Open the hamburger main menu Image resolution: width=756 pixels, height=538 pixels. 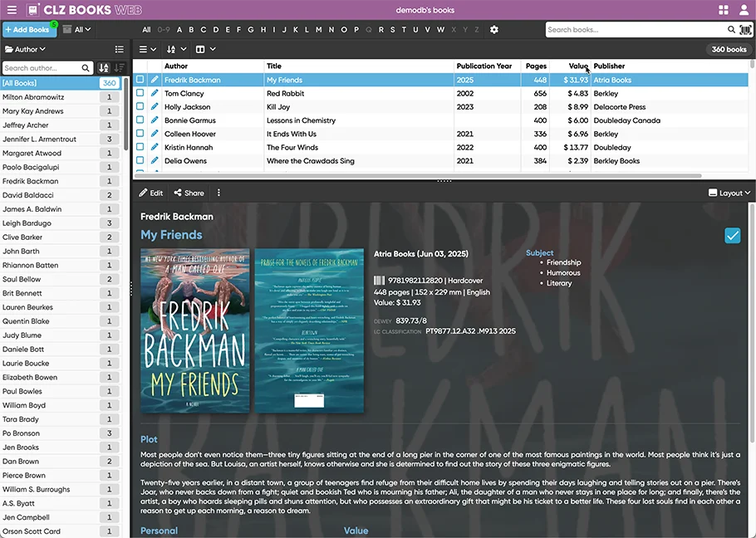[x=12, y=10]
